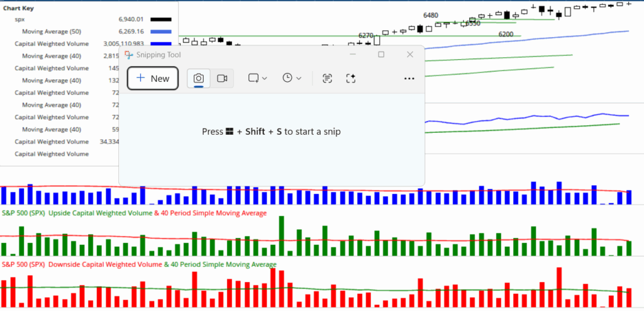644x311 pixels.
Task: Click New to start a snip
Action: point(152,78)
